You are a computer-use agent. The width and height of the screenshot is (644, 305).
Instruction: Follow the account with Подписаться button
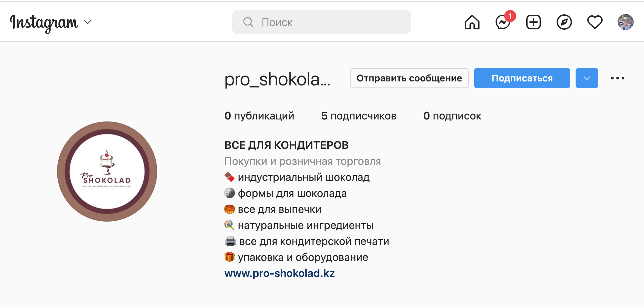coord(522,78)
